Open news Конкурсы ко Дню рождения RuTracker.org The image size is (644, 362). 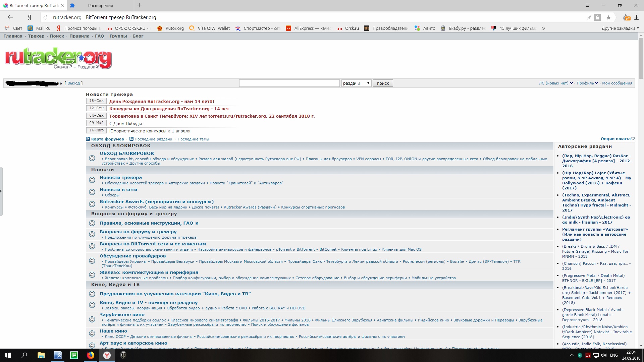point(169,109)
